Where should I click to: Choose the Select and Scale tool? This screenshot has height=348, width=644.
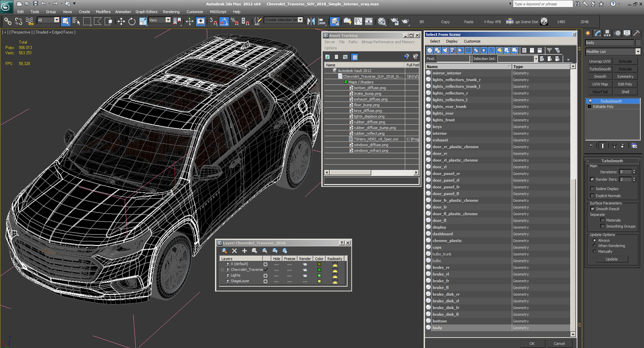coord(143,21)
